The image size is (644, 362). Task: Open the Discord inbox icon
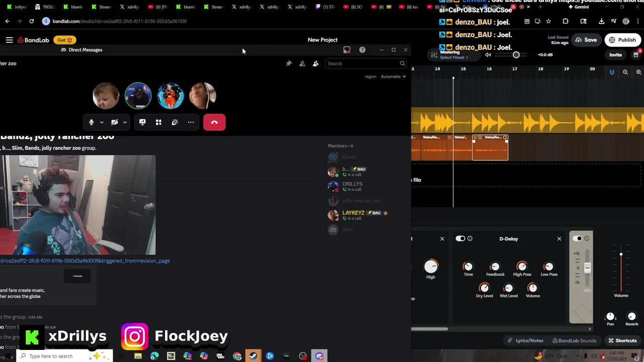(x=347, y=50)
